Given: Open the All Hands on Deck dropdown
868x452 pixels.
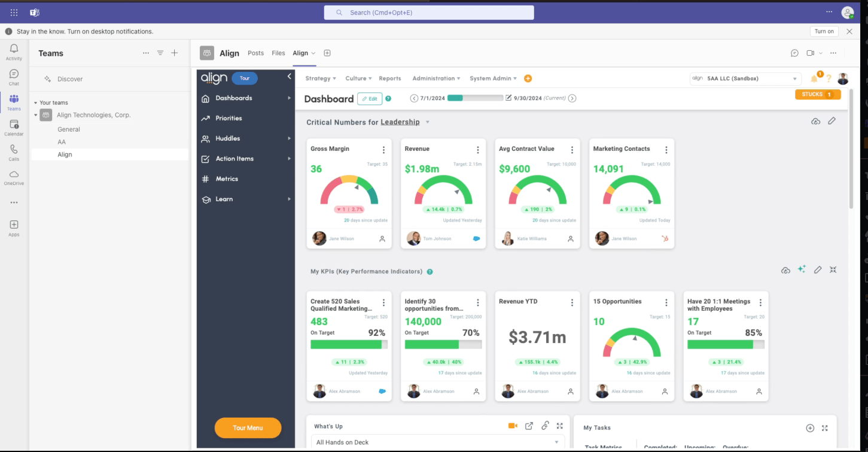Looking at the screenshot, I should 438,442.
